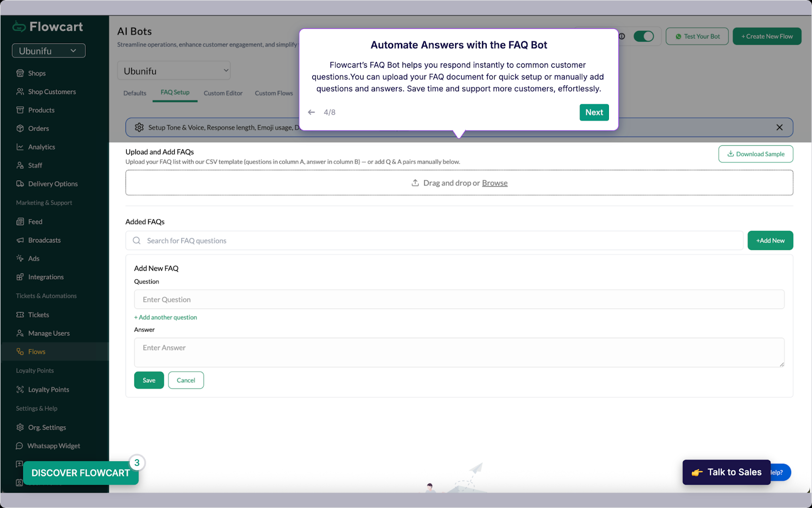Open Feed in sidebar
Screen dimensions: 812x508
pos(29,221)
